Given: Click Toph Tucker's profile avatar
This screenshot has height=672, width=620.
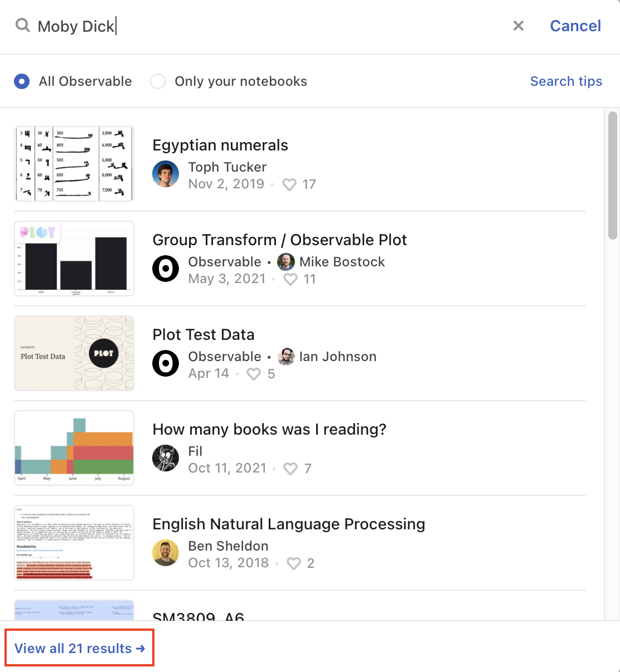Looking at the screenshot, I should 166,174.
